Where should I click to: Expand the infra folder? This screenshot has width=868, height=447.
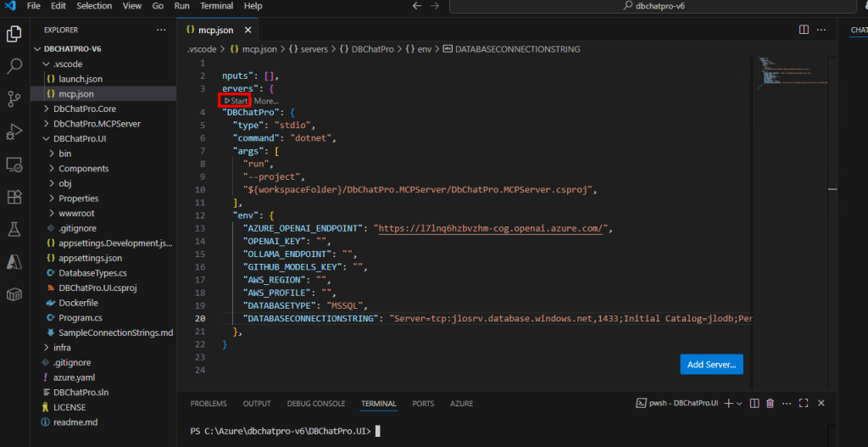[103, 348]
